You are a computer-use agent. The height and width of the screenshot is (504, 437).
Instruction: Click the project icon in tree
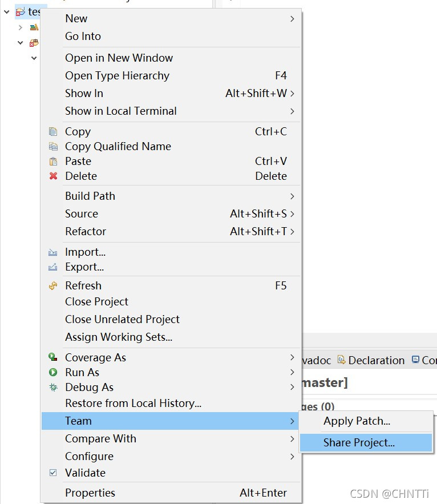[x=20, y=12]
